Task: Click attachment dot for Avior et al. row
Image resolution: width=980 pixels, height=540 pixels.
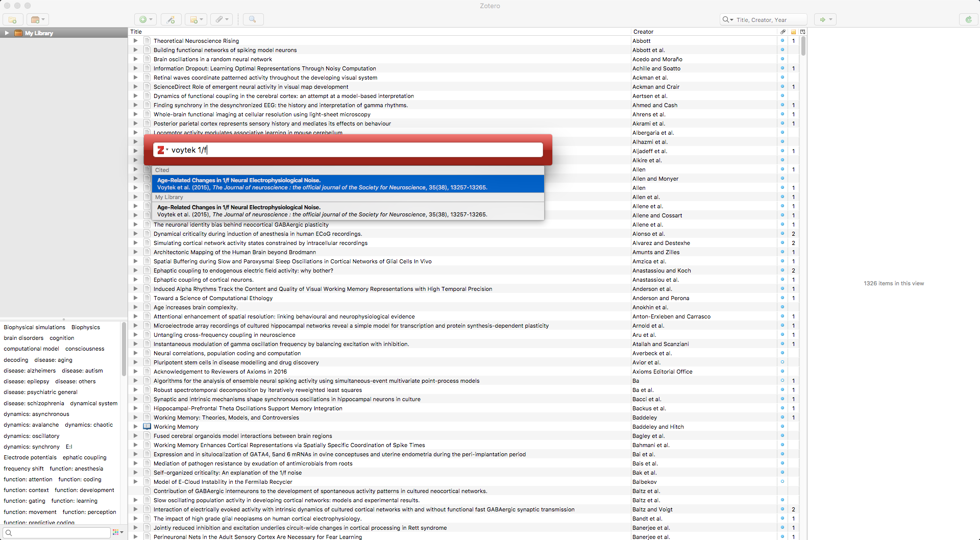Action: (782, 362)
